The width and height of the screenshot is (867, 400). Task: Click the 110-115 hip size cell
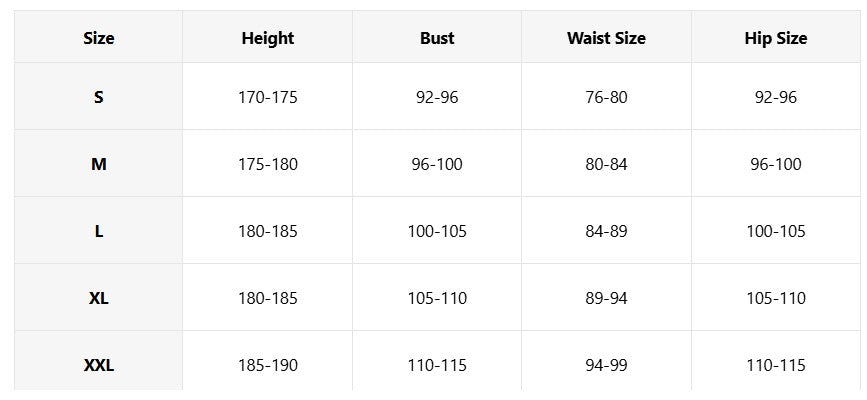tap(776, 362)
